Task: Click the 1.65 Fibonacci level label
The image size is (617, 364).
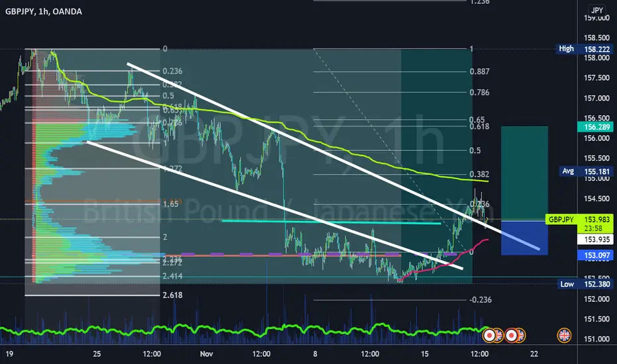Action: (171, 204)
